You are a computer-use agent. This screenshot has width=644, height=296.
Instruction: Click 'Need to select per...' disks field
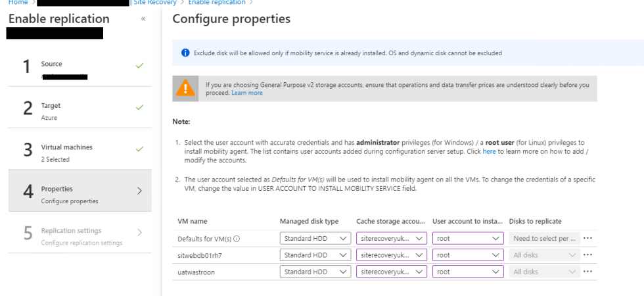(x=545, y=238)
